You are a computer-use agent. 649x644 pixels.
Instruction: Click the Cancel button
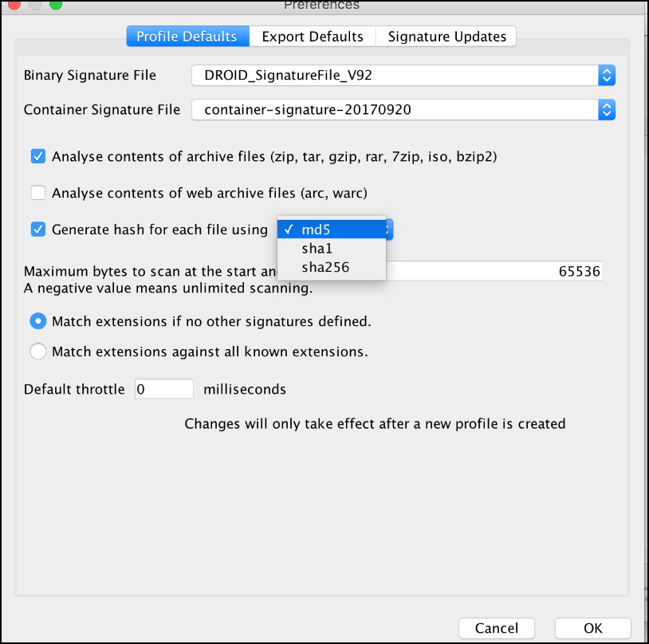496,628
